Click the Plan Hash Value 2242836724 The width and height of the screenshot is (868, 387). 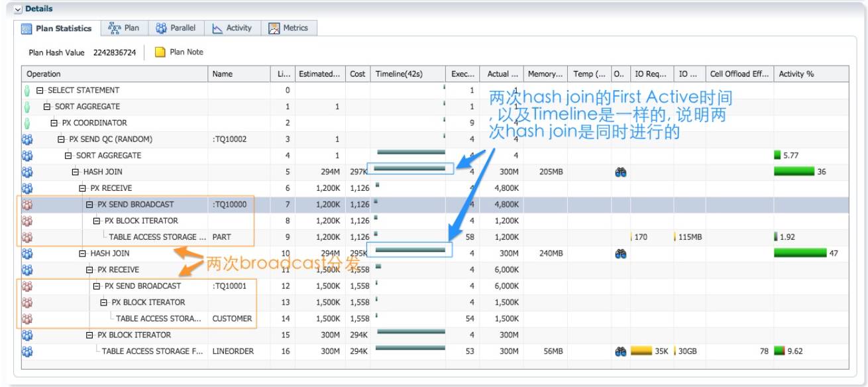(x=115, y=52)
